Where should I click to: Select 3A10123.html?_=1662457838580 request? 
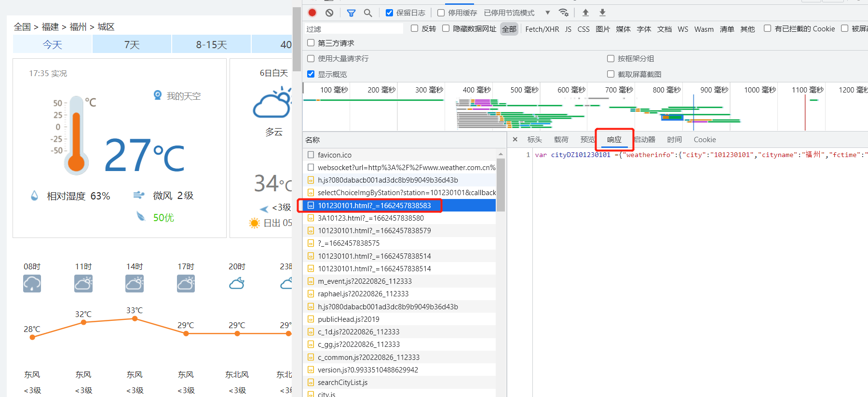point(399,218)
